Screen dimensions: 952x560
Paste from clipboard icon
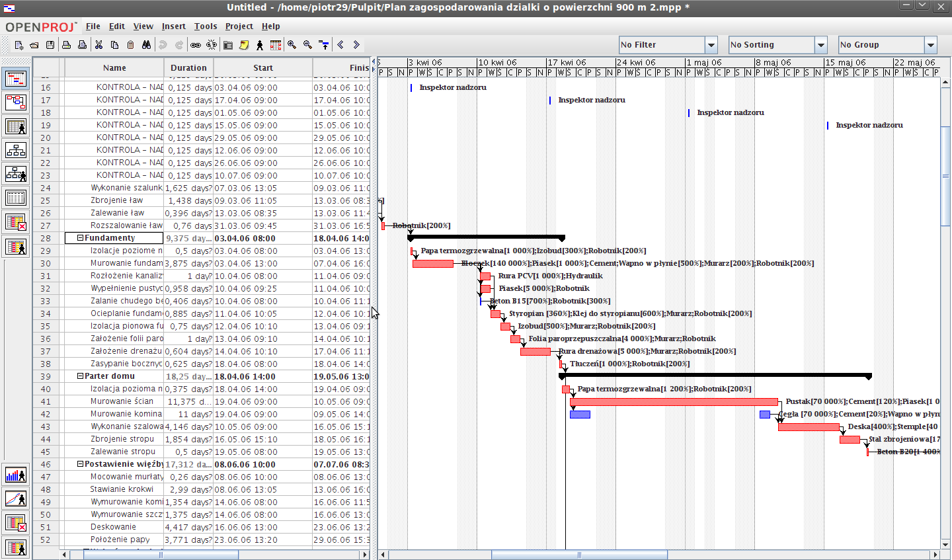tap(130, 45)
